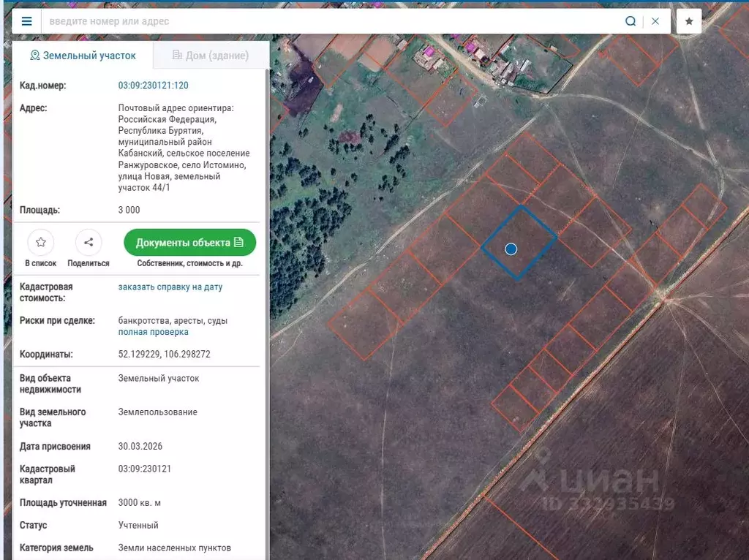Image resolution: width=749 pixels, height=560 pixels.
Task: Click the В список label
Action: click(x=41, y=263)
